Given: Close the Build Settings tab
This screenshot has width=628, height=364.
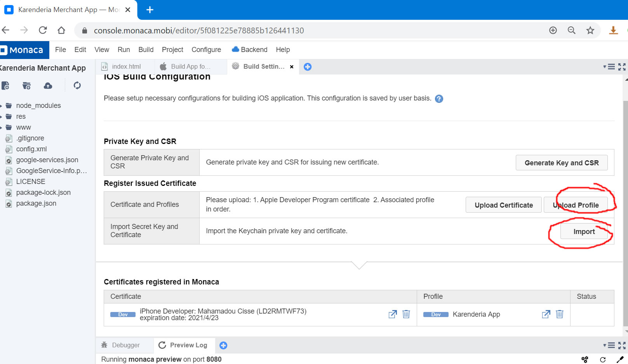Looking at the screenshot, I should click(x=292, y=67).
